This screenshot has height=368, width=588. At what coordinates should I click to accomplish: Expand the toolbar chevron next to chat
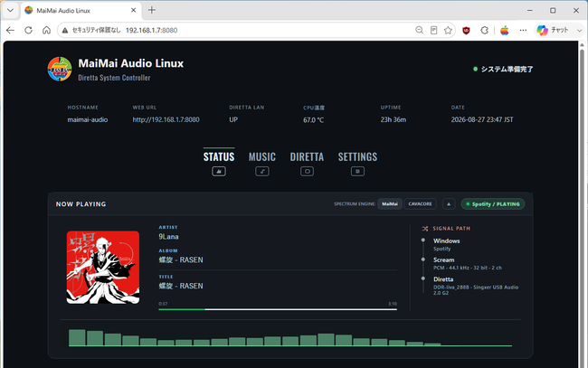[x=580, y=31]
